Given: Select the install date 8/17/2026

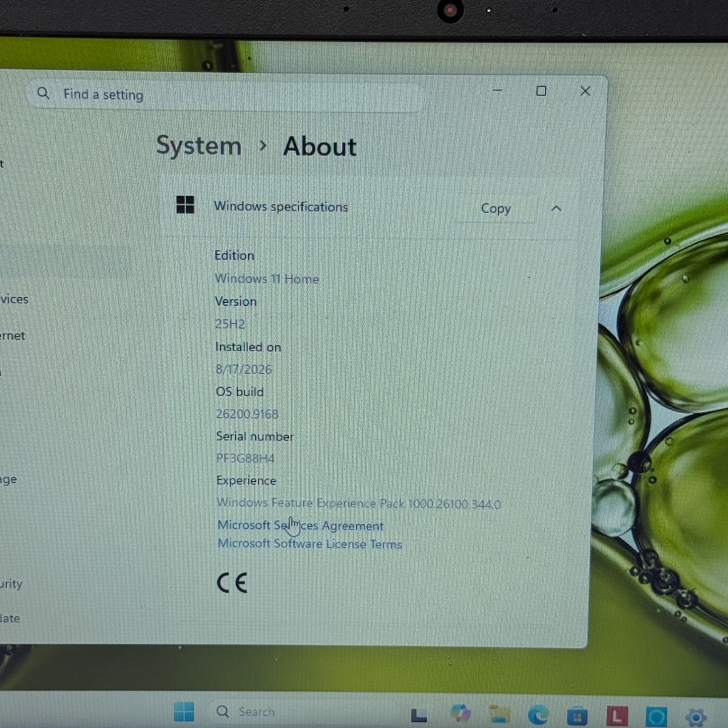Looking at the screenshot, I should coord(243,369).
